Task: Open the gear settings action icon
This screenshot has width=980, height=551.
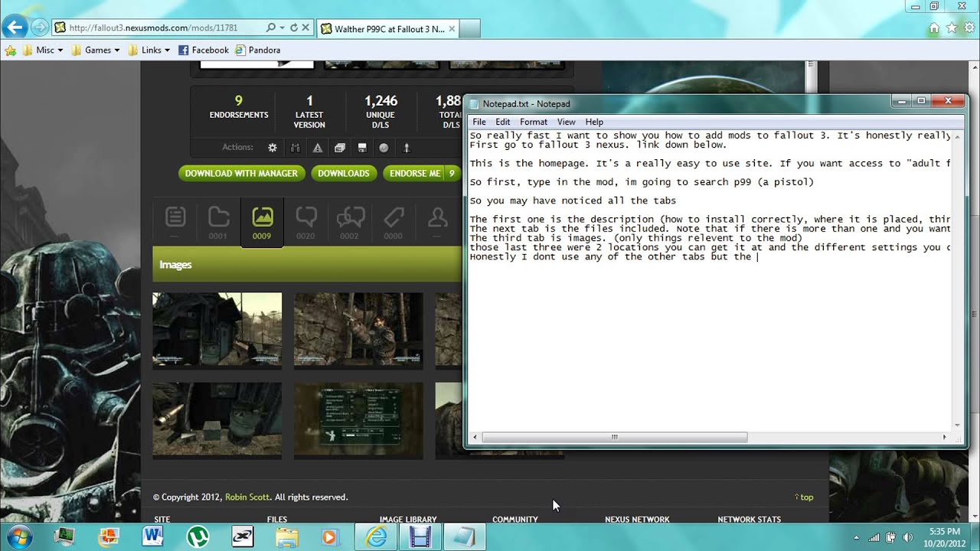Action: [x=273, y=148]
